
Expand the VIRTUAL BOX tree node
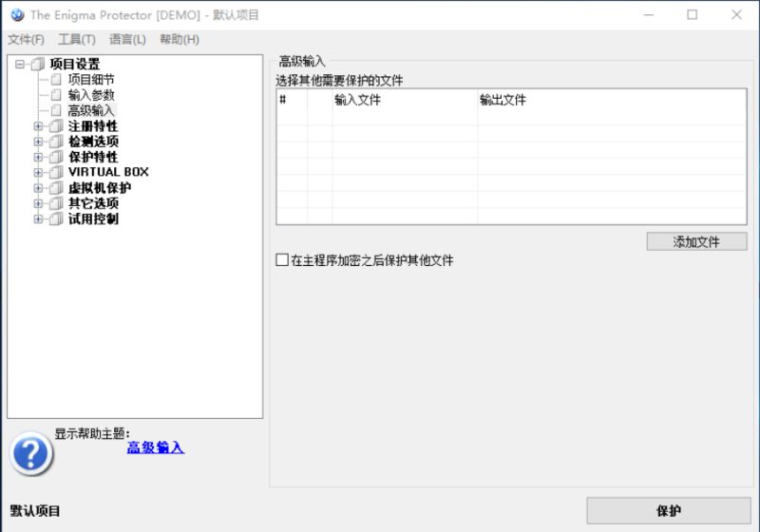38,172
